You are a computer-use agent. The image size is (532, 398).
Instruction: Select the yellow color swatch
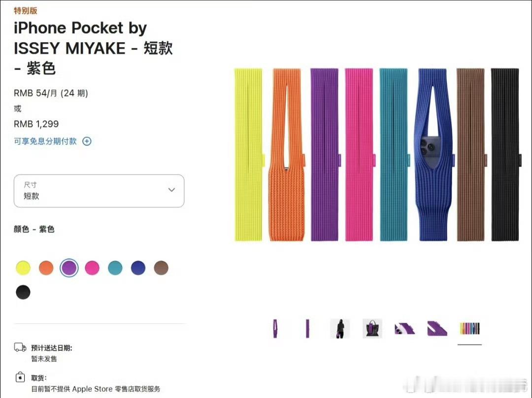click(x=23, y=267)
